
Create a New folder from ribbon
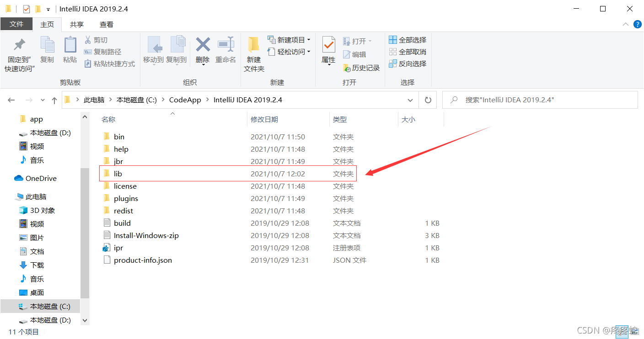click(x=254, y=54)
